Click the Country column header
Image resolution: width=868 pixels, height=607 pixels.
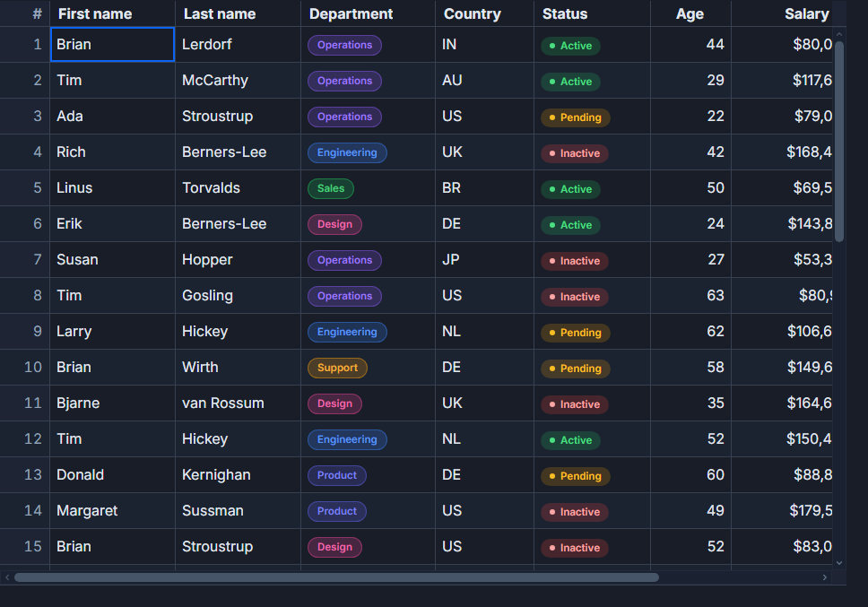tap(485, 13)
